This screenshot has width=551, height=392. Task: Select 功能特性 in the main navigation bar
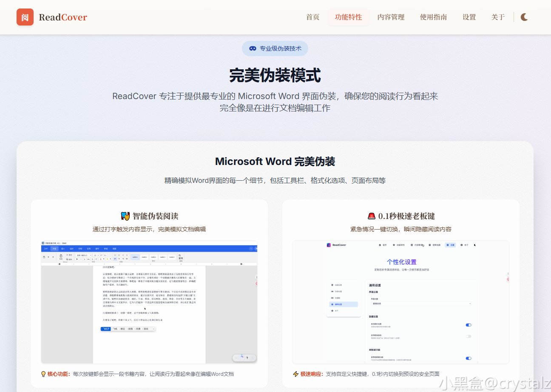tap(349, 17)
